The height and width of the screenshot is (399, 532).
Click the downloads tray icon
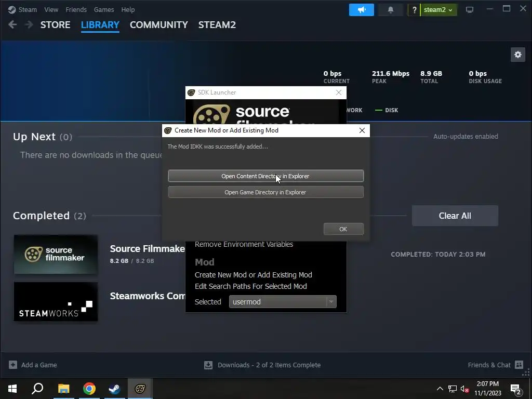[x=208, y=365]
